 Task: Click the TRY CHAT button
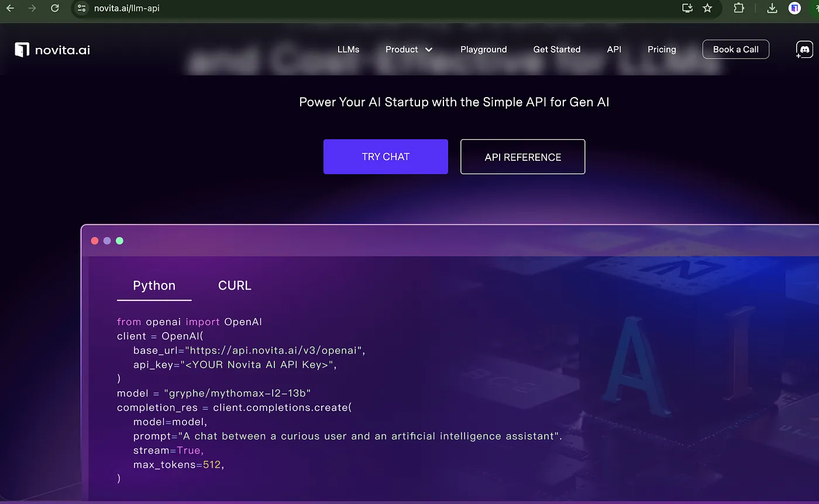click(x=386, y=157)
